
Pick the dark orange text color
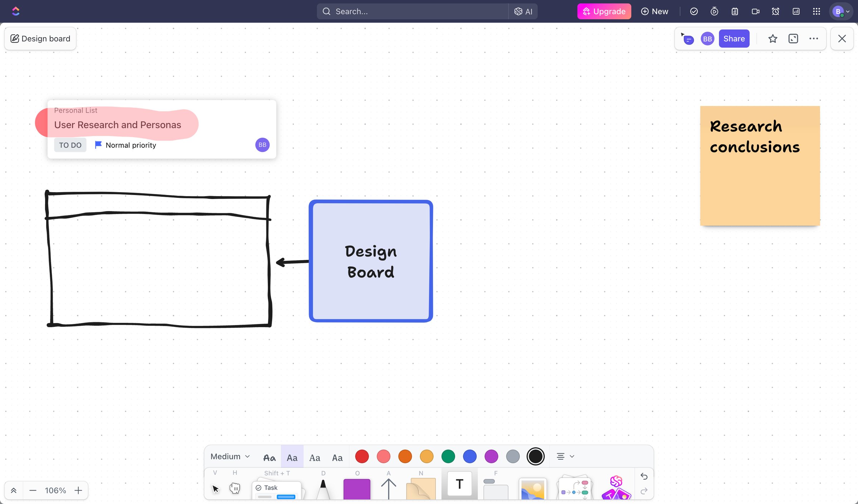tap(405, 456)
